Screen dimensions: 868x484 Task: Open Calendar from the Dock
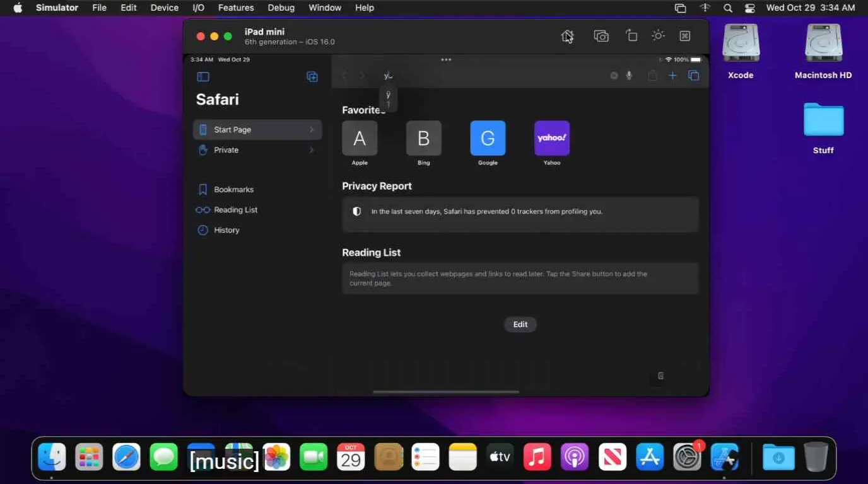[x=351, y=457]
